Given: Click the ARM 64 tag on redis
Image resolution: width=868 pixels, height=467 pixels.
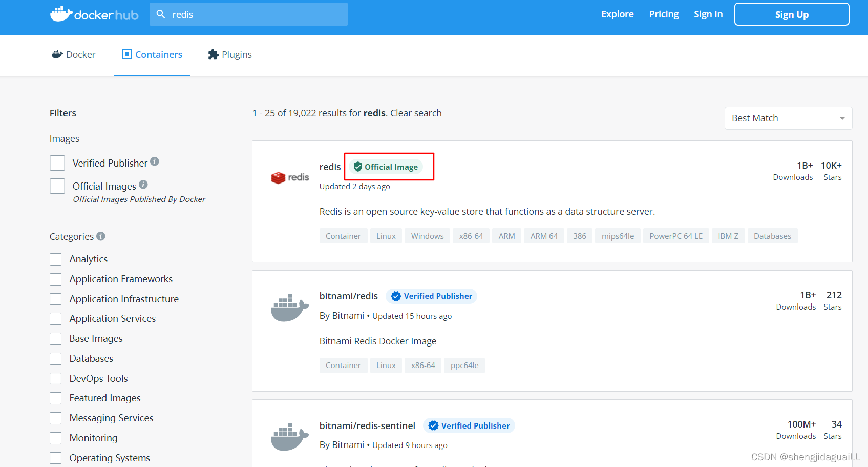Looking at the screenshot, I should pos(544,236).
